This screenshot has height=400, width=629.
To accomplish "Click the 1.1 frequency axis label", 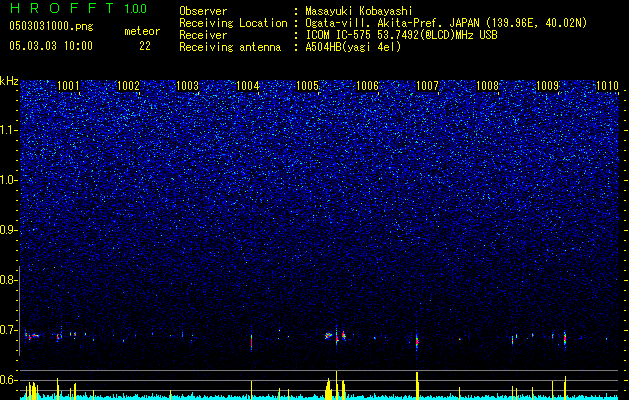I will [x=9, y=130].
